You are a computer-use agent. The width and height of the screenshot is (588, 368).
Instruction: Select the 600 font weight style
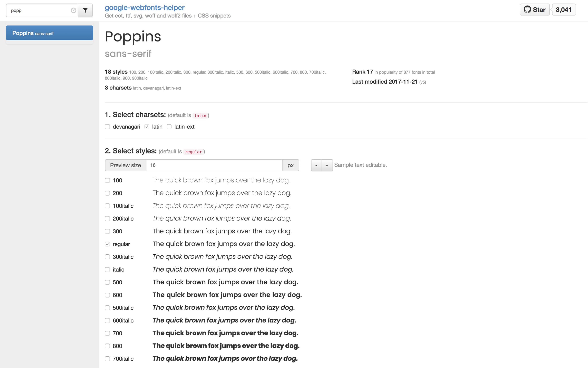tap(107, 295)
